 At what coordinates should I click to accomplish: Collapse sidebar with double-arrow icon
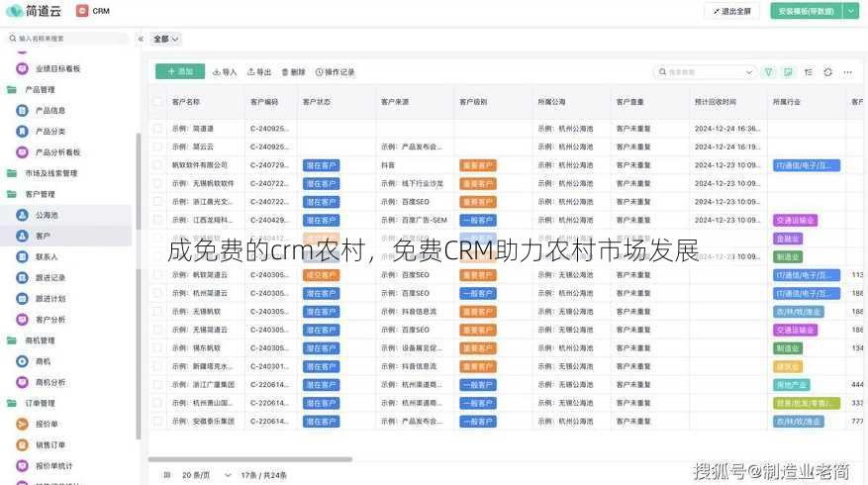141,39
